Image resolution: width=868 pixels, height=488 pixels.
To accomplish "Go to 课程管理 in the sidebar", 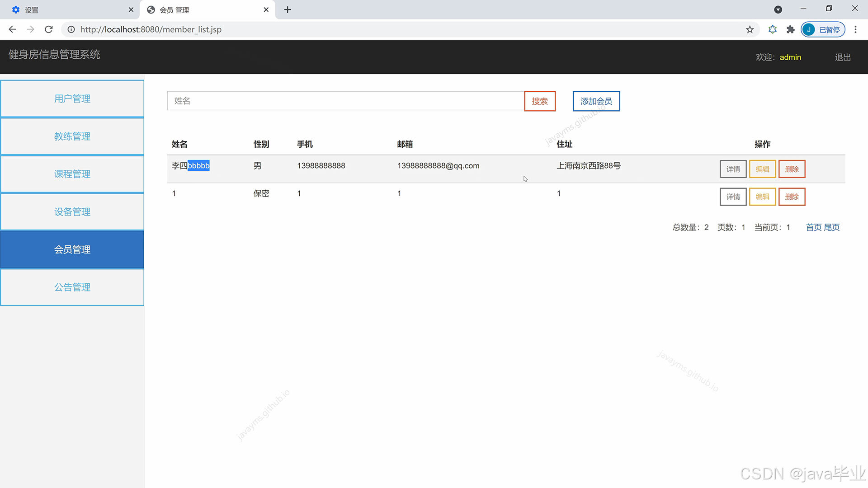I will coord(72,174).
